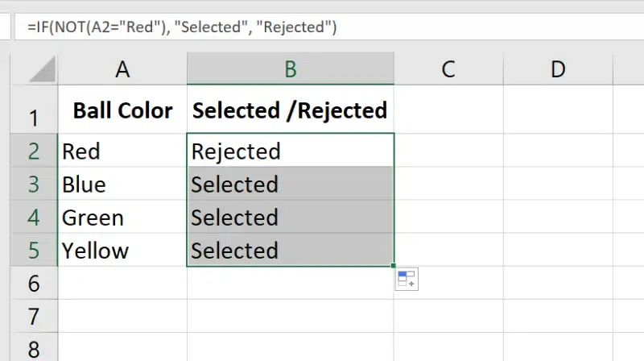Click the Rejected cell in column B
The image size is (644, 361).
(290, 151)
